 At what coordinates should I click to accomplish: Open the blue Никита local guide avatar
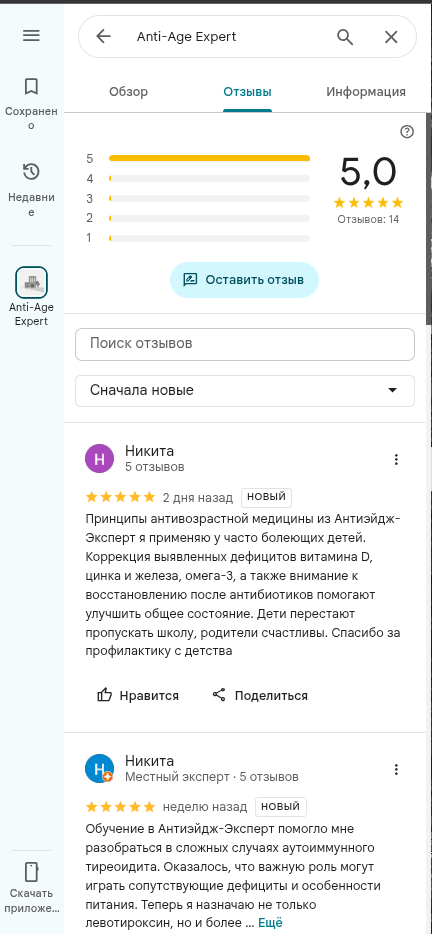[x=100, y=768]
